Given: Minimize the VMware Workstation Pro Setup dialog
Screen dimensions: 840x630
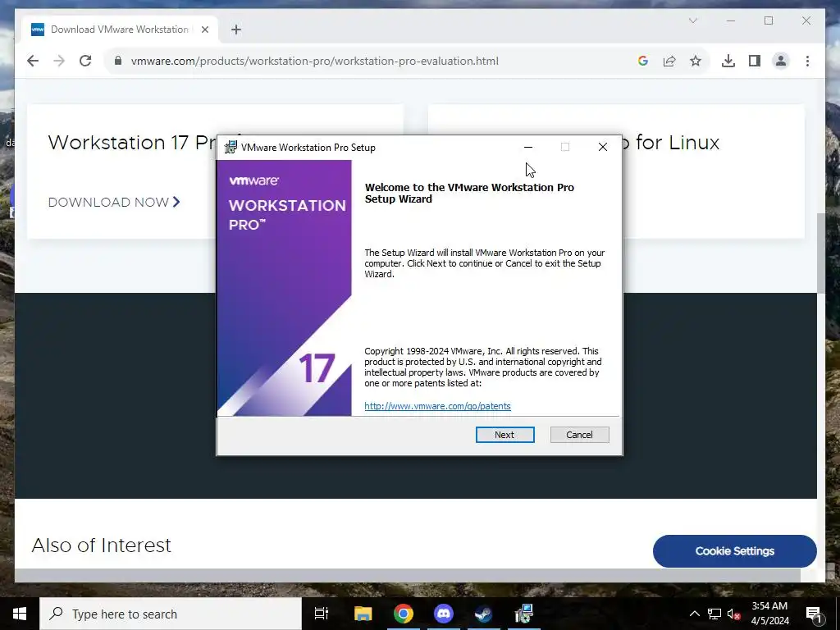Looking at the screenshot, I should [x=528, y=147].
